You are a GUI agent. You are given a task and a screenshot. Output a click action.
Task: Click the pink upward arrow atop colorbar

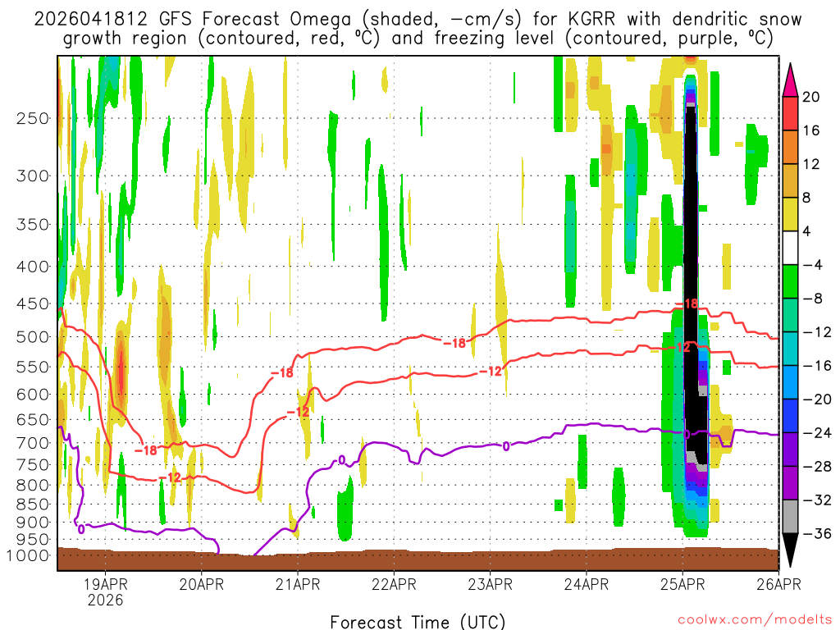click(790, 80)
